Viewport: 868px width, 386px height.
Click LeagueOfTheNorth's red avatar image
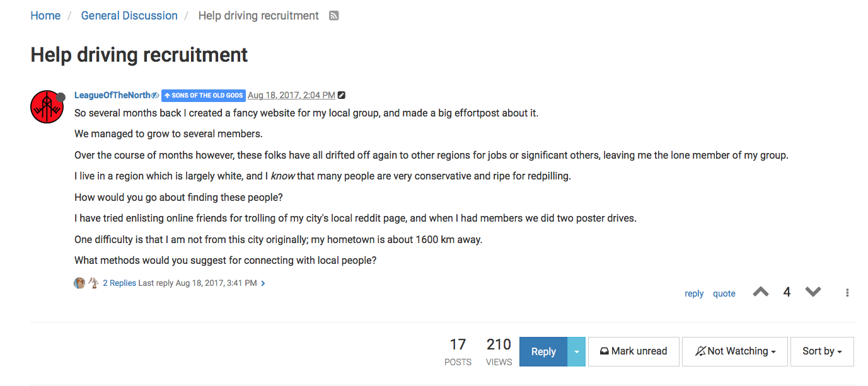pyautogui.click(x=47, y=106)
